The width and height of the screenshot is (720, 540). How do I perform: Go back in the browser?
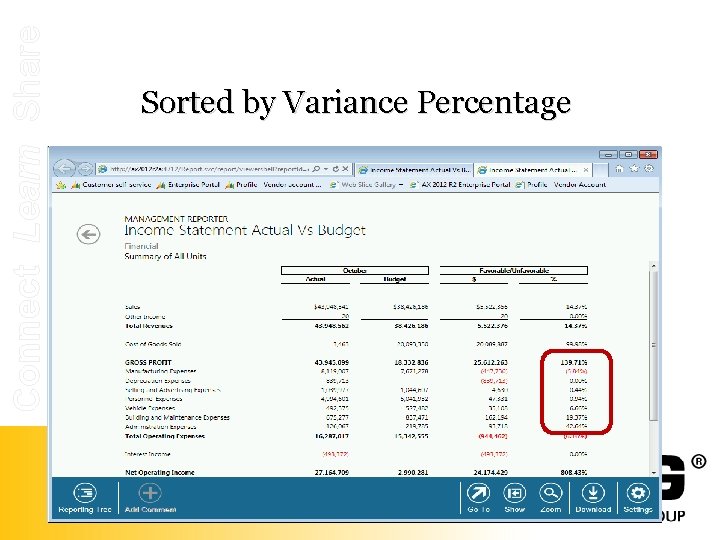[x=64, y=169]
